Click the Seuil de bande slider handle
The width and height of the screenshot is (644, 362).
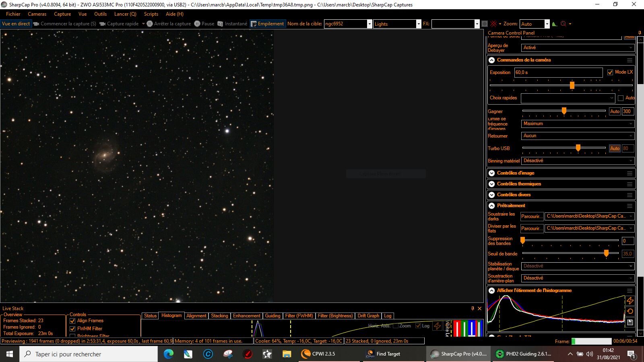pos(606,253)
